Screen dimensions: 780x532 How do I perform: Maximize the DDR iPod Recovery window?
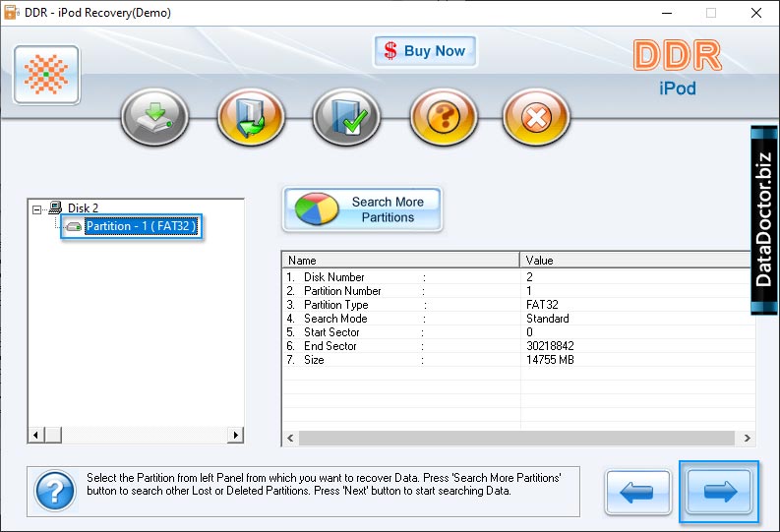coord(711,13)
